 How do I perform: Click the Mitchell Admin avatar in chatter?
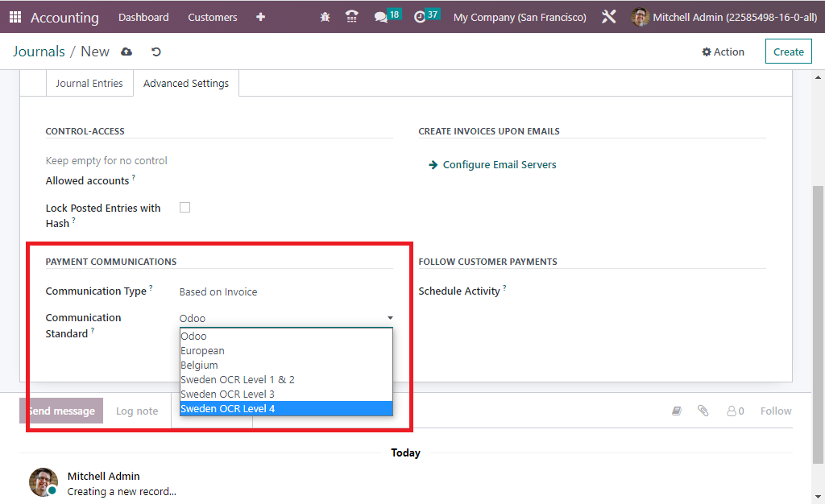click(44, 482)
